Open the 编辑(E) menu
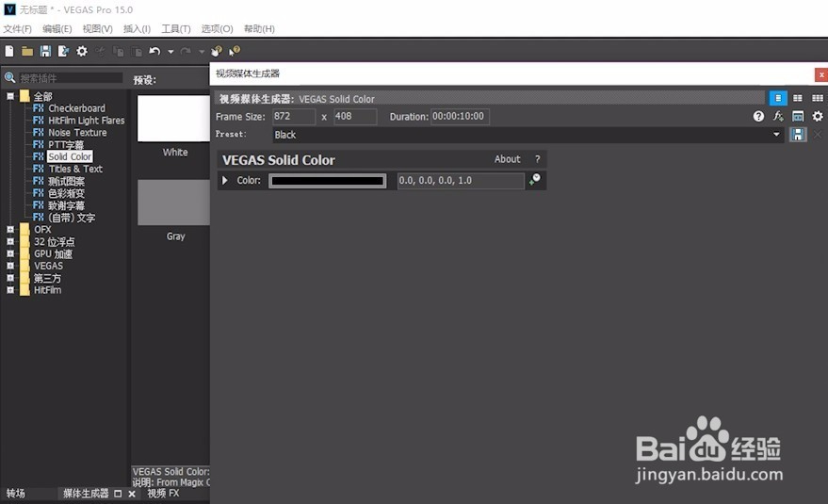This screenshot has width=828, height=504. [57, 29]
